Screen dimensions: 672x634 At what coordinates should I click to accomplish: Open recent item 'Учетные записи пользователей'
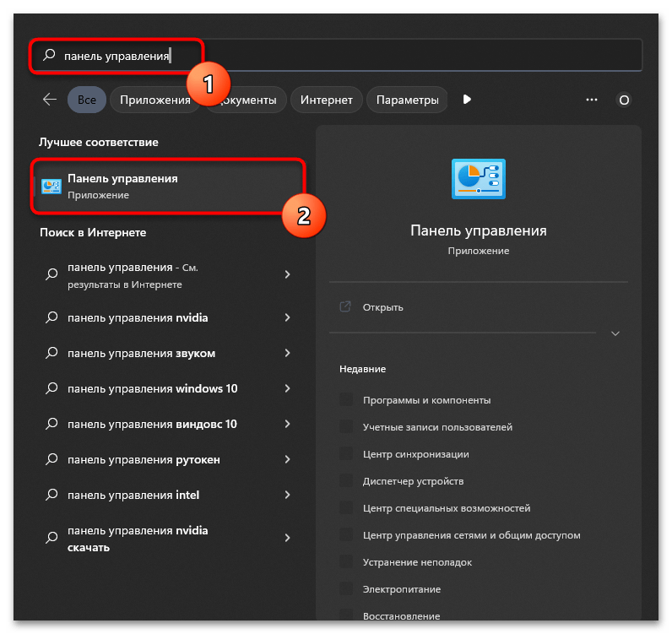[437, 427]
